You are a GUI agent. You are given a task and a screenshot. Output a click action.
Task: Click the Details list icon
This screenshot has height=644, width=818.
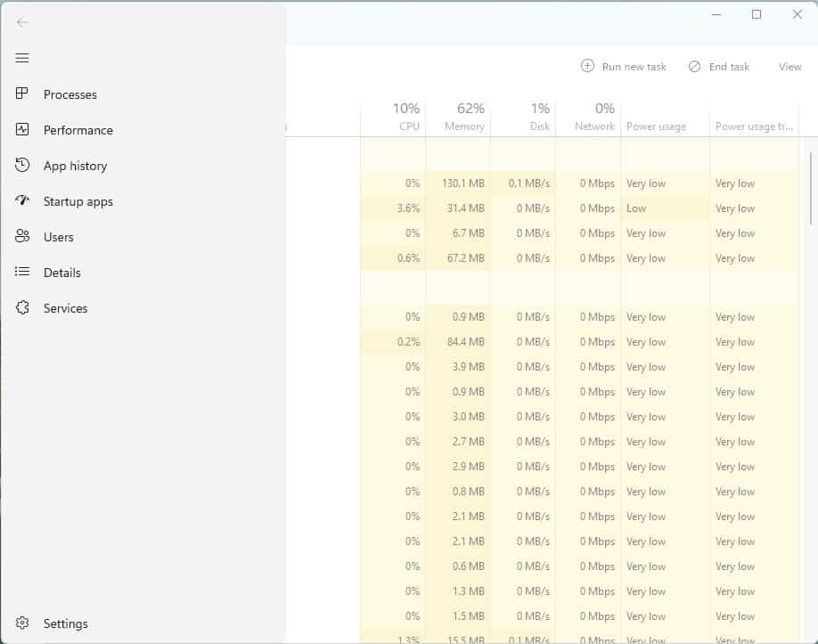(x=21, y=273)
